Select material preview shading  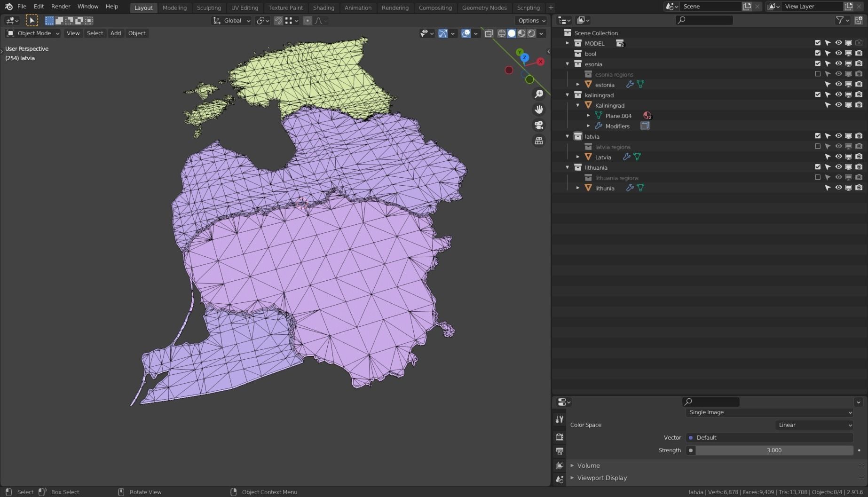[x=521, y=33]
